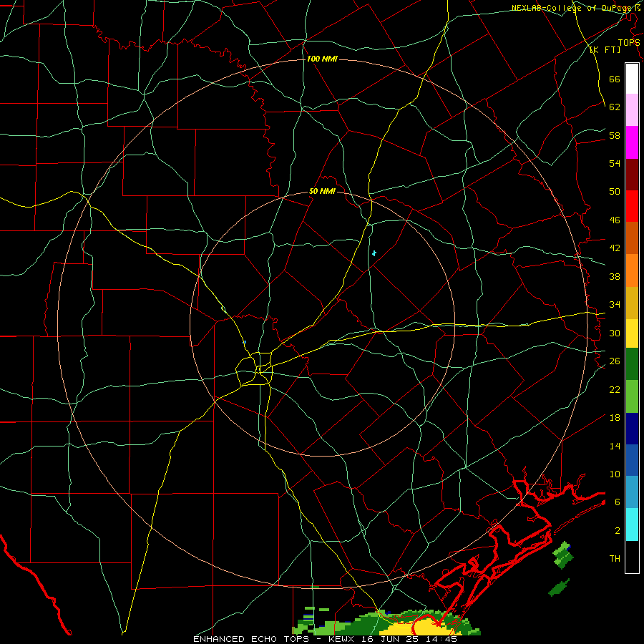Click the Enhanced Echo Tops KEWX caption

coord(326,639)
